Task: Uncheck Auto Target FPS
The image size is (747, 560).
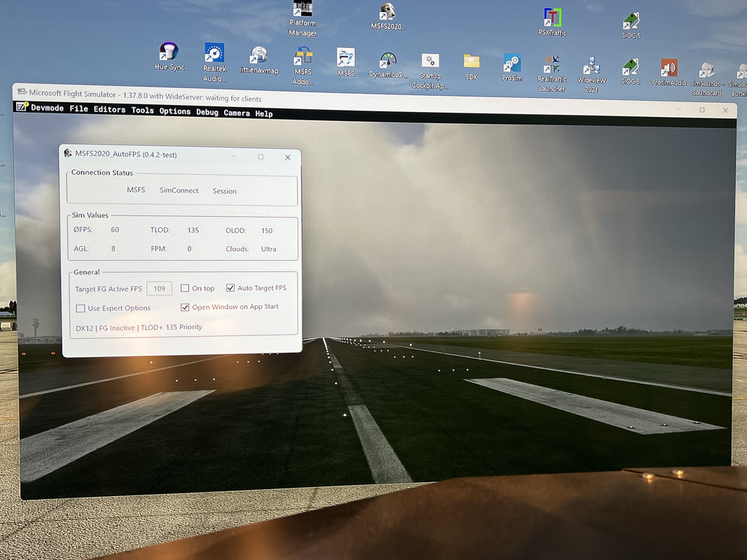Action: tap(230, 288)
